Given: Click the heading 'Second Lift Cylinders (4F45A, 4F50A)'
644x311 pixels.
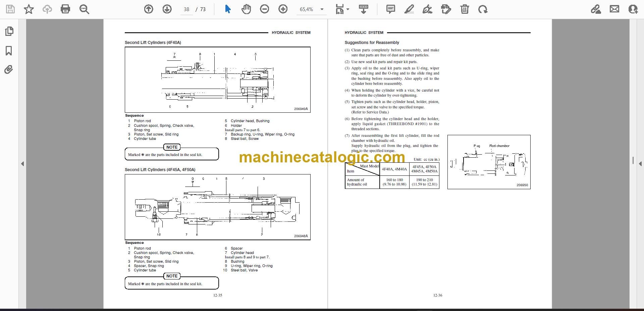Looking at the screenshot, I should [160, 170].
